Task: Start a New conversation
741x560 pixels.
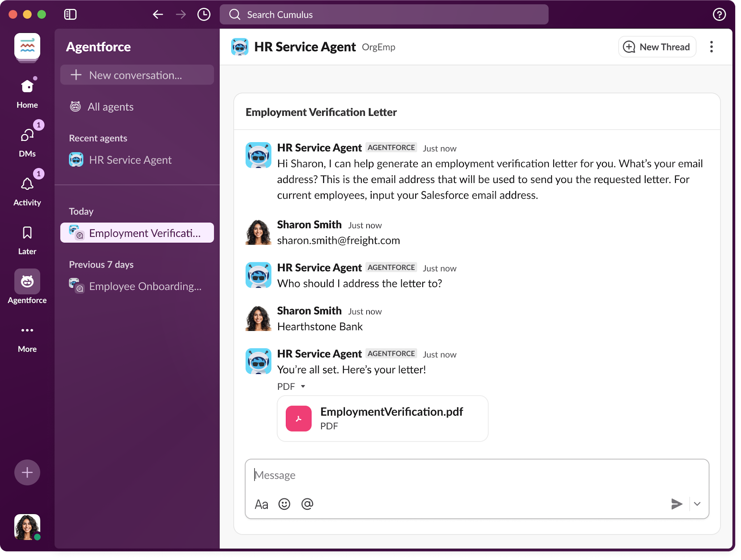Action: pyautogui.click(x=136, y=75)
